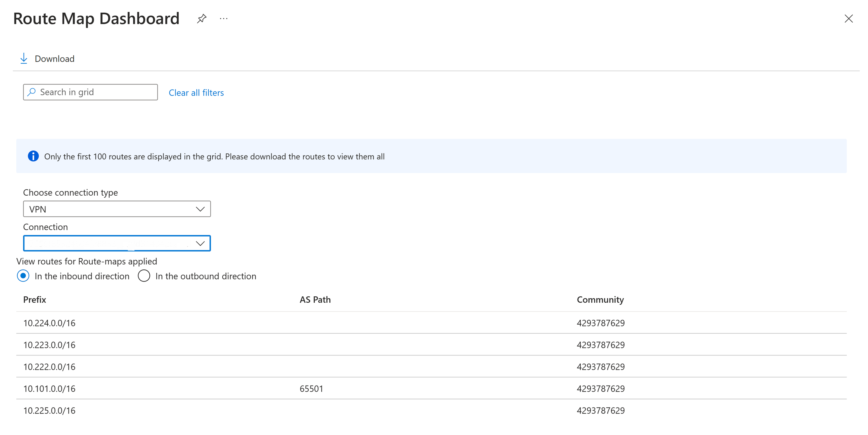Sort by the Prefix column header

tap(35, 299)
